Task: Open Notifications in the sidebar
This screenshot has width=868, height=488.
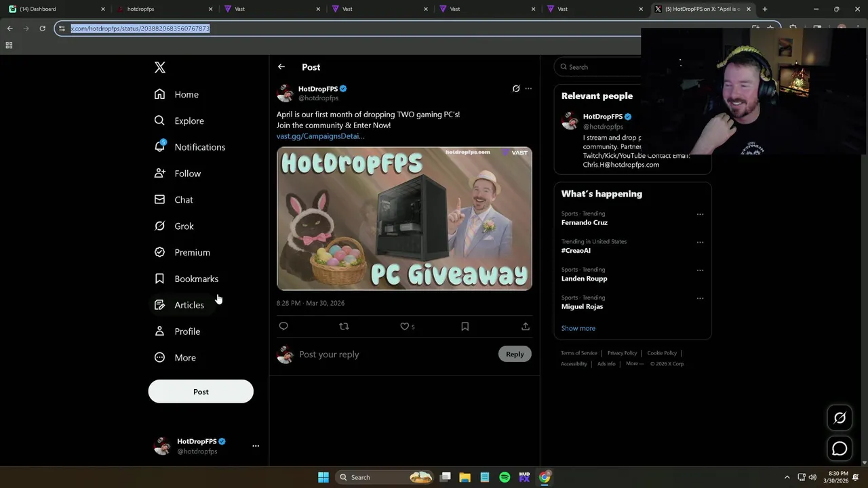Action: pos(190,147)
